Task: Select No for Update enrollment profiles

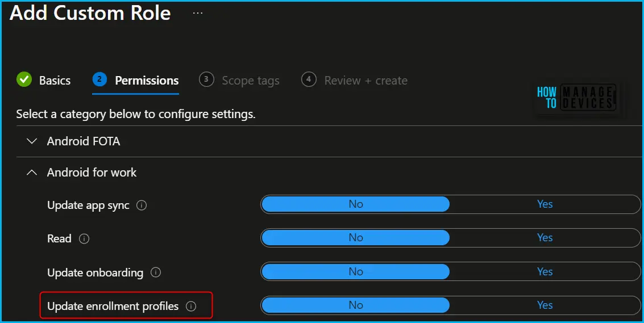Action: (x=356, y=305)
